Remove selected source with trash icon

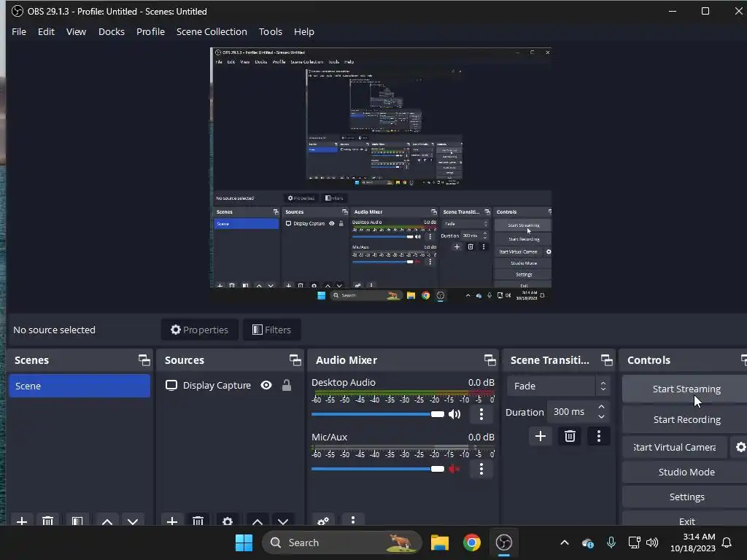[198, 521]
